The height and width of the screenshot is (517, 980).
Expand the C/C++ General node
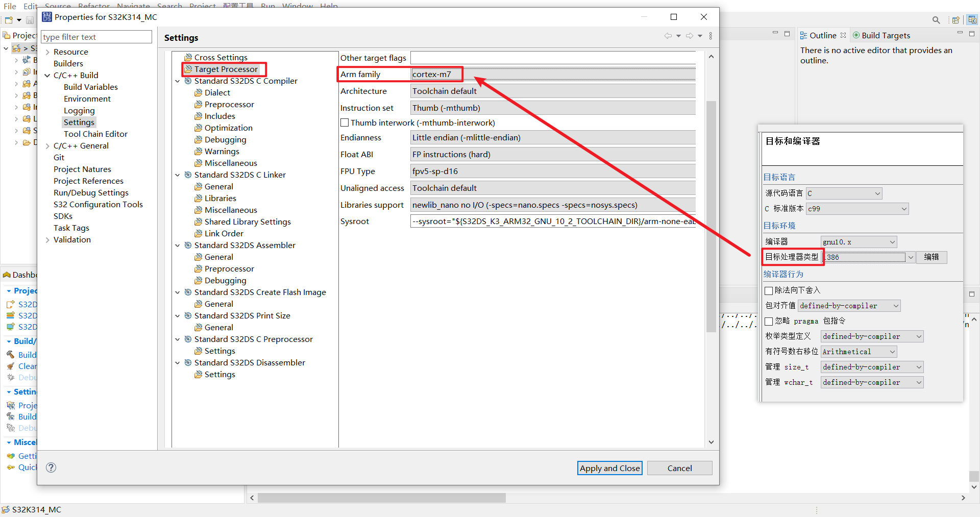tap(47, 146)
